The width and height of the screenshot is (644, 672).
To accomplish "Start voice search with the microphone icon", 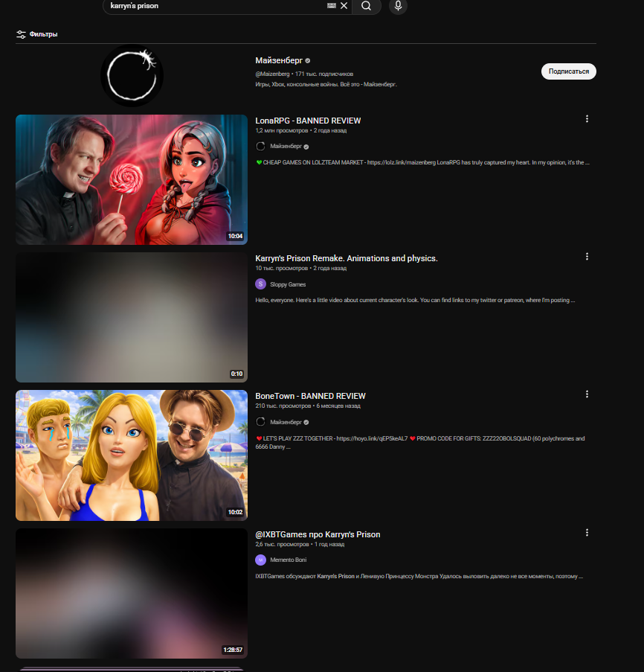I will point(398,6).
